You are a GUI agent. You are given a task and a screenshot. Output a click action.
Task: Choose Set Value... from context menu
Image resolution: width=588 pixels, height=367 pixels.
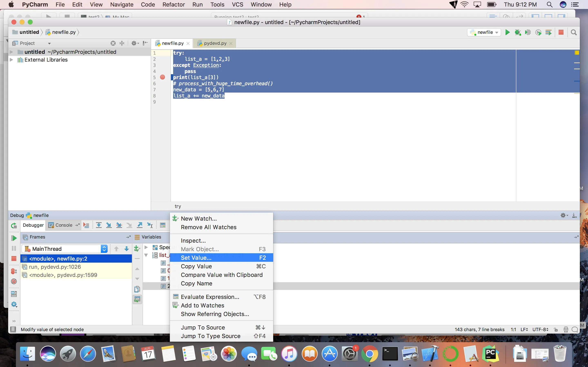[x=196, y=258]
